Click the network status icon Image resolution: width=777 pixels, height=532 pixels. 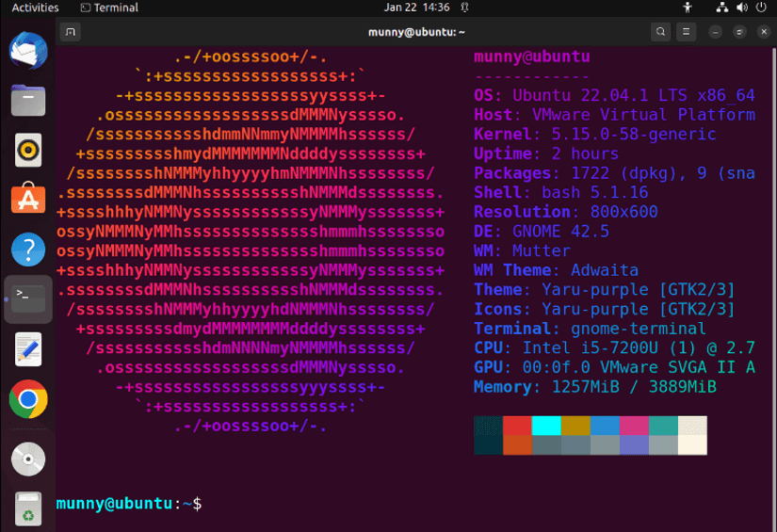coord(722,8)
